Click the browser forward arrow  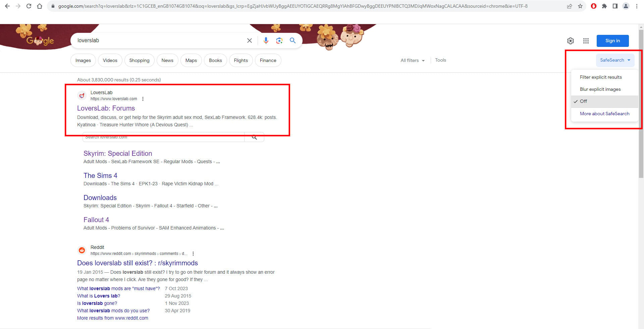click(18, 6)
